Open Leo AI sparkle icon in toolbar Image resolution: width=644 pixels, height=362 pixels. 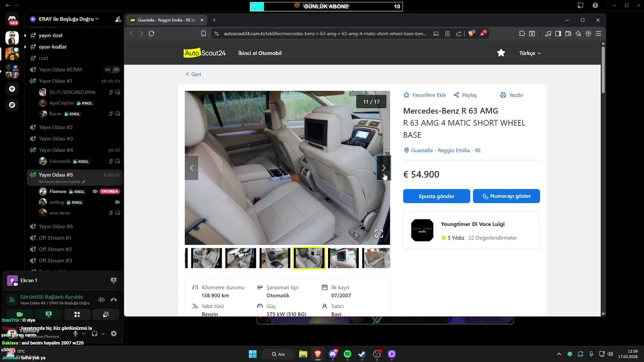click(578, 34)
